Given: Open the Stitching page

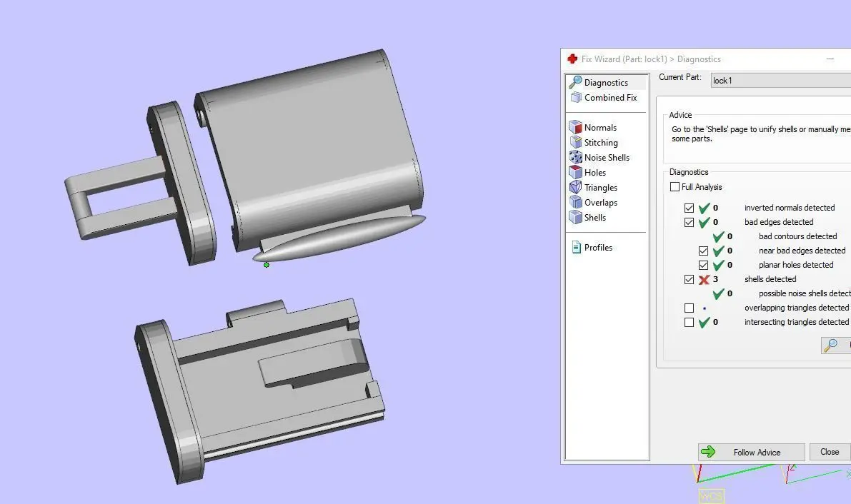Looking at the screenshot, I should (600, 143).
